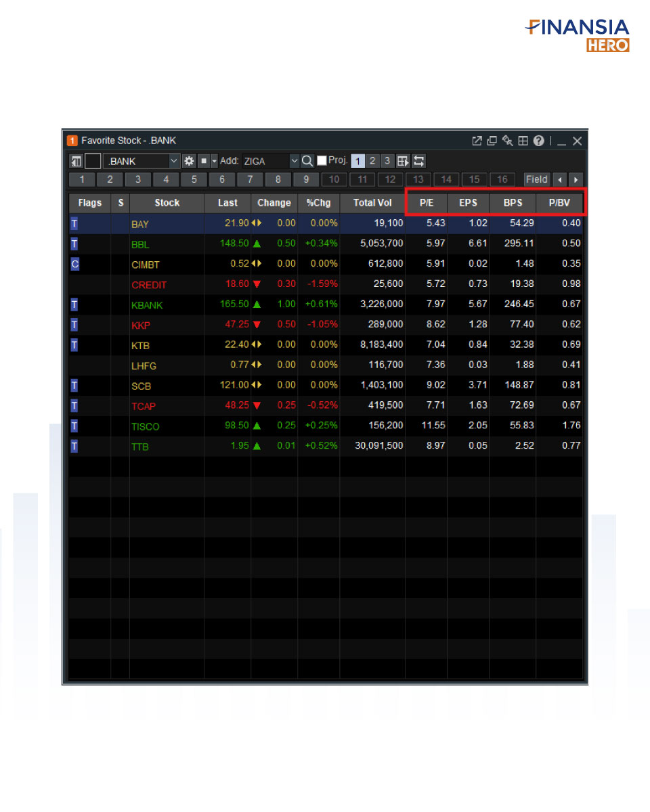Switch to favorite tab 2
Screen dimensions: 650x812
tap(110, 179)
